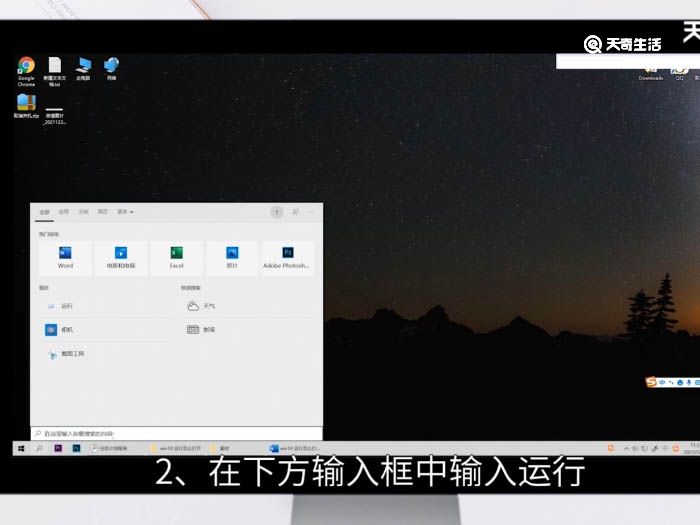Click the taskbar search magnifier icon
The height and width of the screenshot is (525, 700).
pos(39,448)
